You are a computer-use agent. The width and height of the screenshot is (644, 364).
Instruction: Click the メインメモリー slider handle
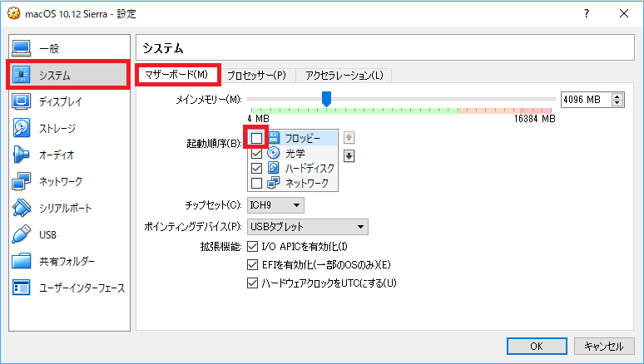326,99
